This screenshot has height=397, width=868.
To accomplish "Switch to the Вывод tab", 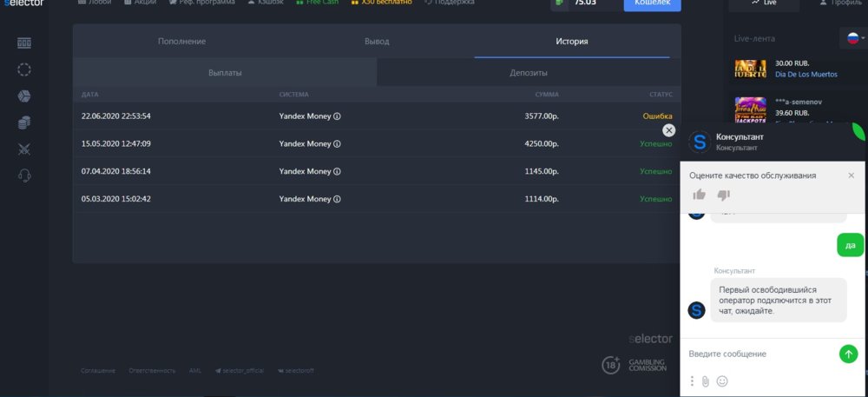I will 377,42.
